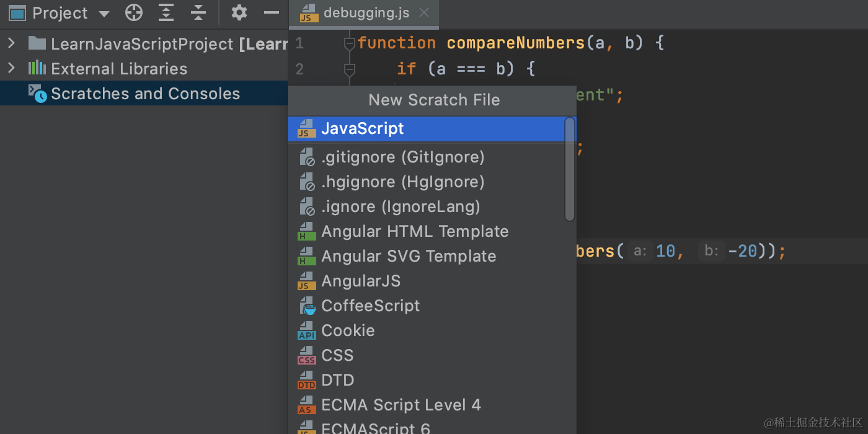Open Project panel settings gear
The width and height of the screenshot is (868, 434).
coord(239,13)
